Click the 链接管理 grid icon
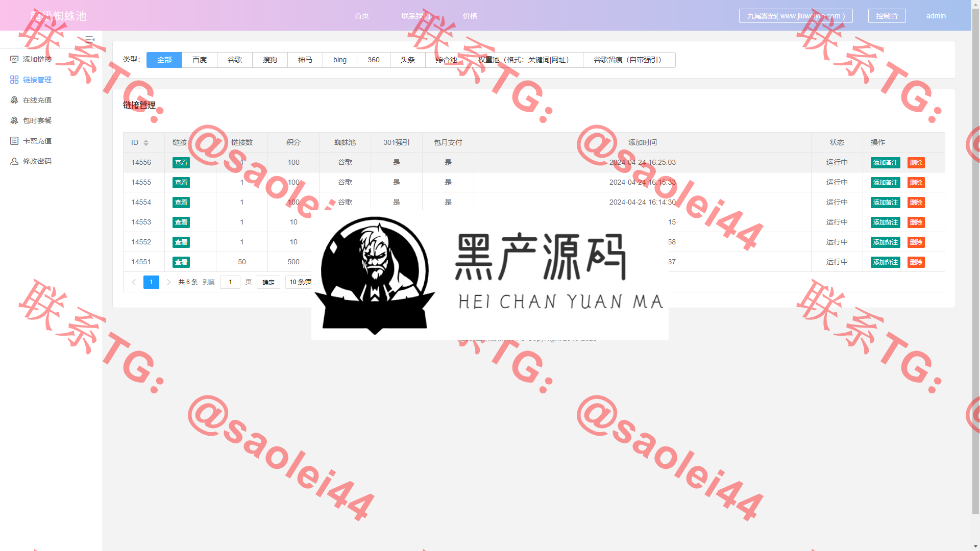Image resolution: width=980 pixels, height=551 pixels. coord(14,80)
